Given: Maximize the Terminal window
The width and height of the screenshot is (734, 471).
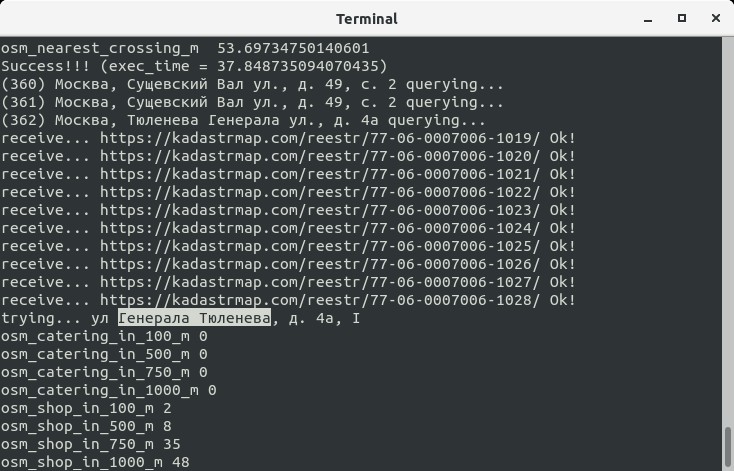Looking at the screenshot, I should coord(682,18).
